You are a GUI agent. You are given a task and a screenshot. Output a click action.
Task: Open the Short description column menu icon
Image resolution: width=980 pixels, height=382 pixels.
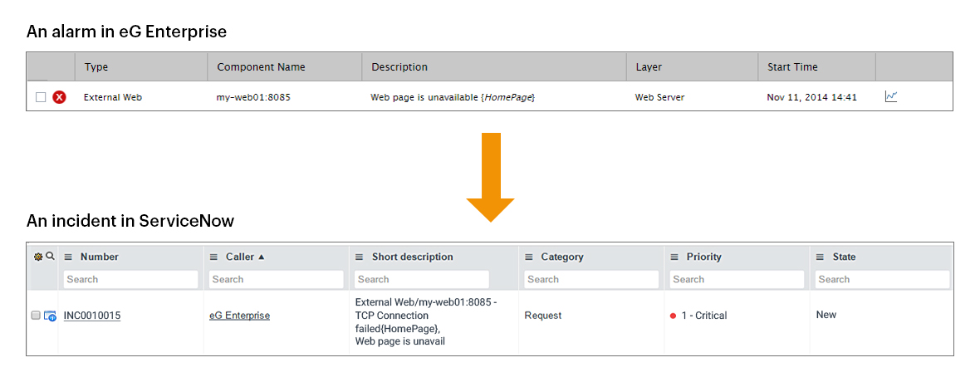[x=360, y=257]
